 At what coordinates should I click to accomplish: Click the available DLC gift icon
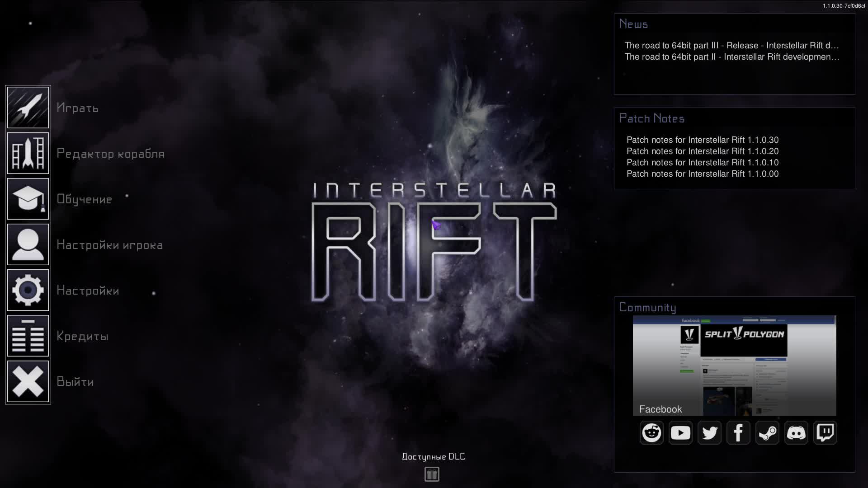[x=432, y=474]
